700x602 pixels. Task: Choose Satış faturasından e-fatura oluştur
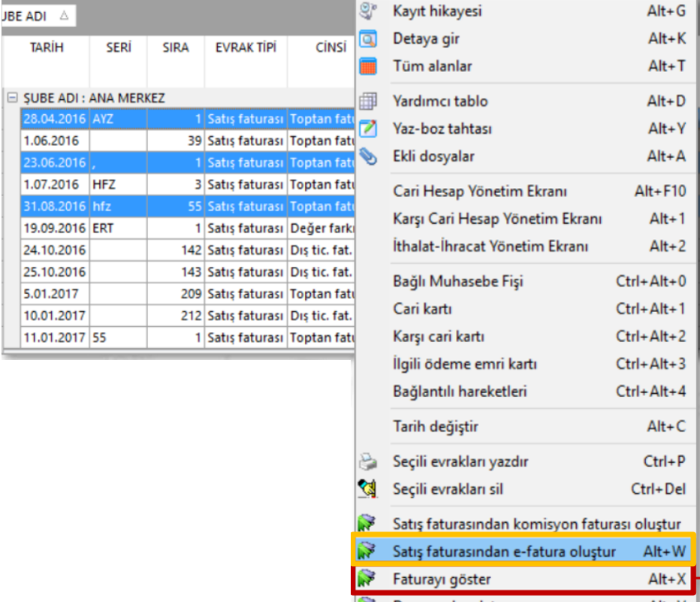pos(504,552)
